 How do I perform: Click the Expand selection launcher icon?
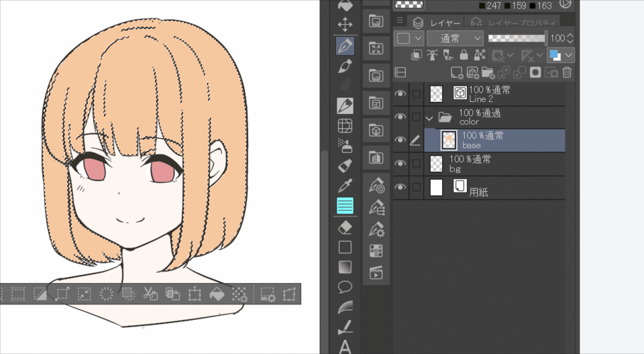[62, 294]
